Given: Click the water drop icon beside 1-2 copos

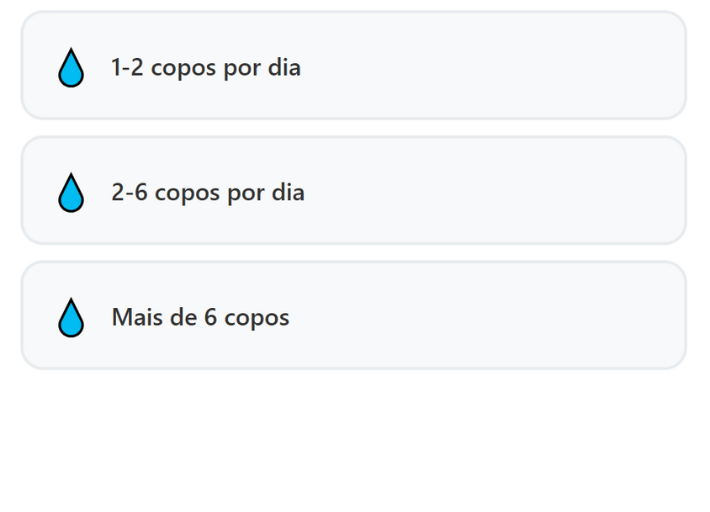Looking at the screenshot, I should (x=70, y=68).
